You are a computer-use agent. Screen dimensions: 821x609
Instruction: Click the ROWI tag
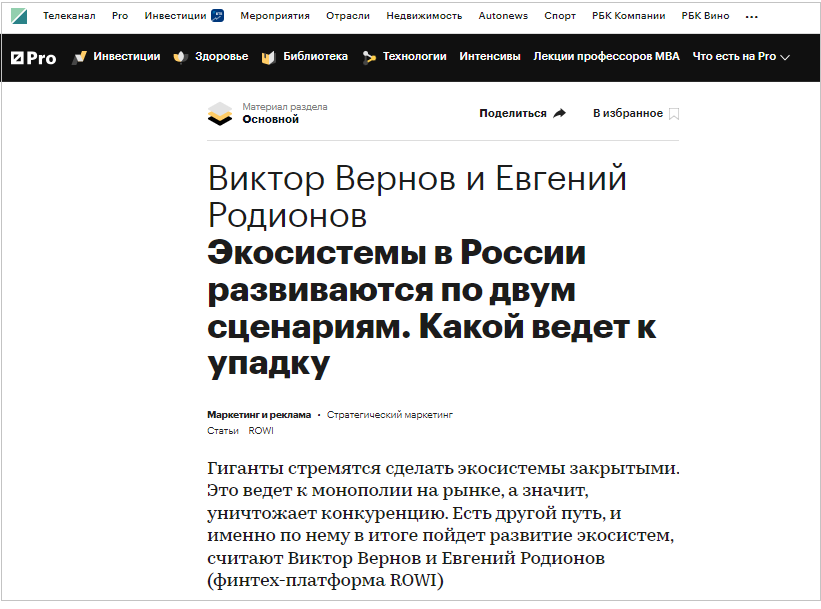[x=261, y=430]
